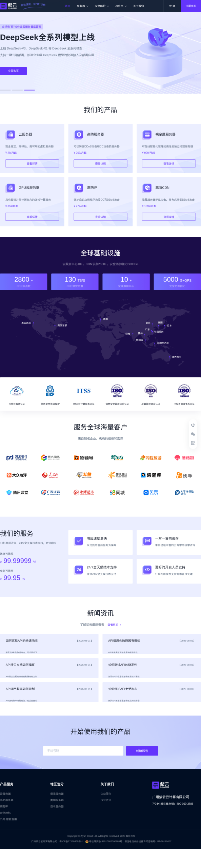This screenshot has height=868, width=201.
Task: Click the 手机号码 input field
Action: [x=83, y=751]
